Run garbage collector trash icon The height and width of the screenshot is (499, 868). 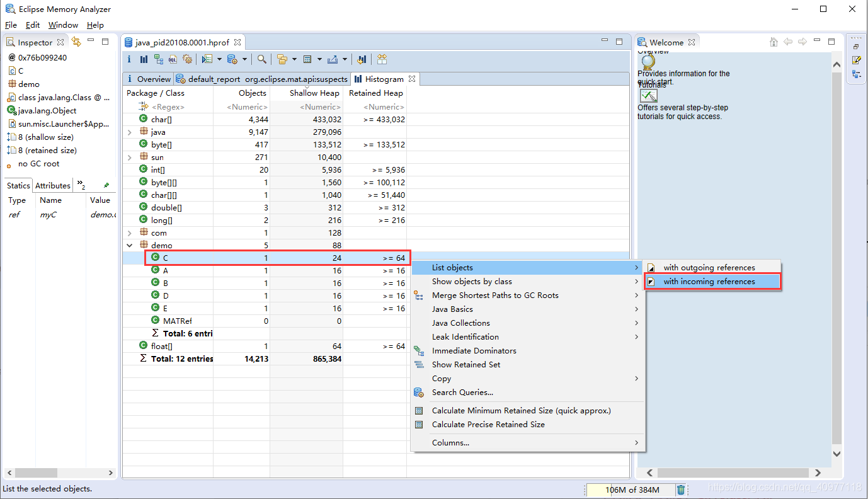tap(681, 490)
